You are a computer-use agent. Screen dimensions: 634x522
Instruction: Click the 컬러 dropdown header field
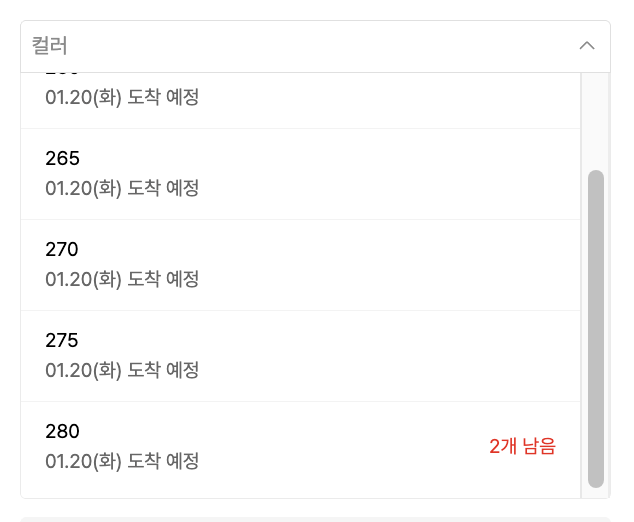[300, 46]
